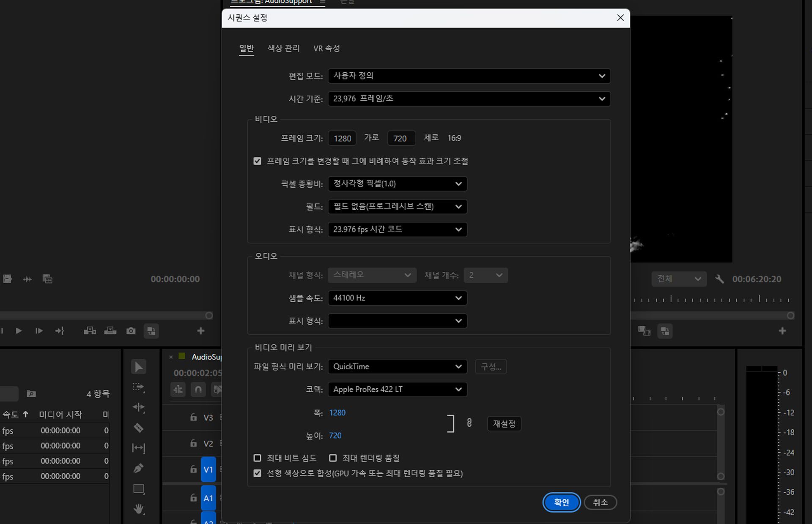Select the Pen tool in the toolbar
Image resolution: width=812 pixels, height=524 pixels.
pos(139,468)
